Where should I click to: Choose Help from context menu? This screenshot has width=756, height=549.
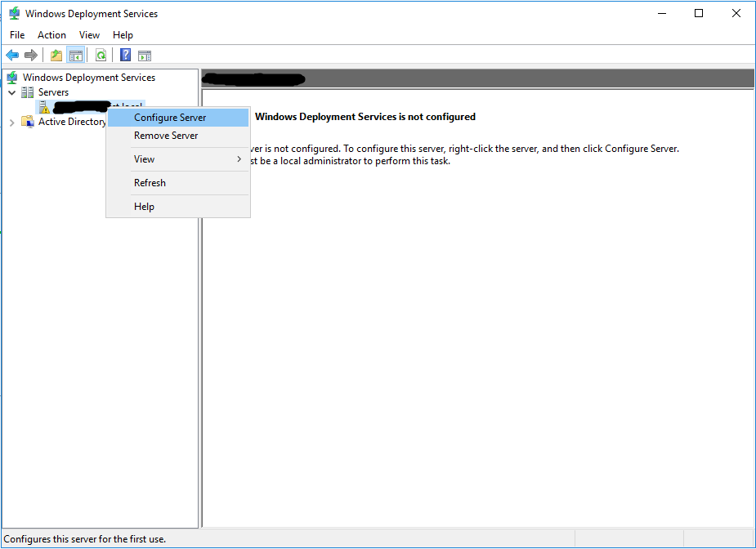[x=178, y=207]
